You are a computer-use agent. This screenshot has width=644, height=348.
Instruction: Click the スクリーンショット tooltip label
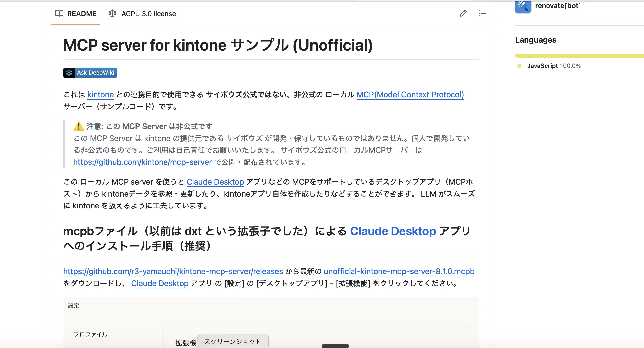(232, 342)
